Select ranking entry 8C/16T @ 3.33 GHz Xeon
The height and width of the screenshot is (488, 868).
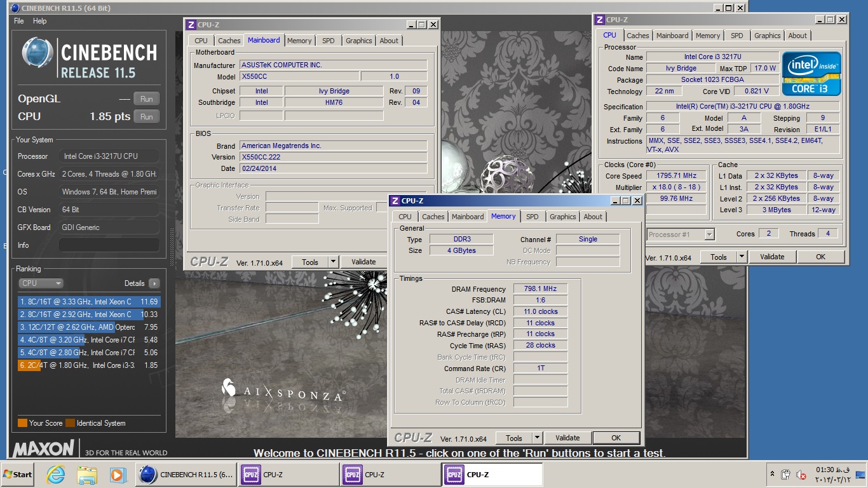tap(89, 302)
